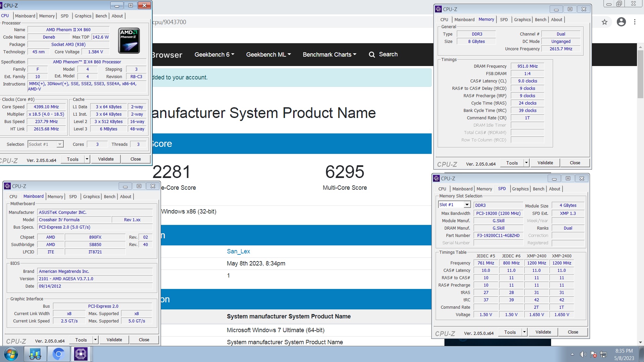Click CPU-Z app icon in SPD window title
This screenshot has height=362, width=644.
point(436,178)
